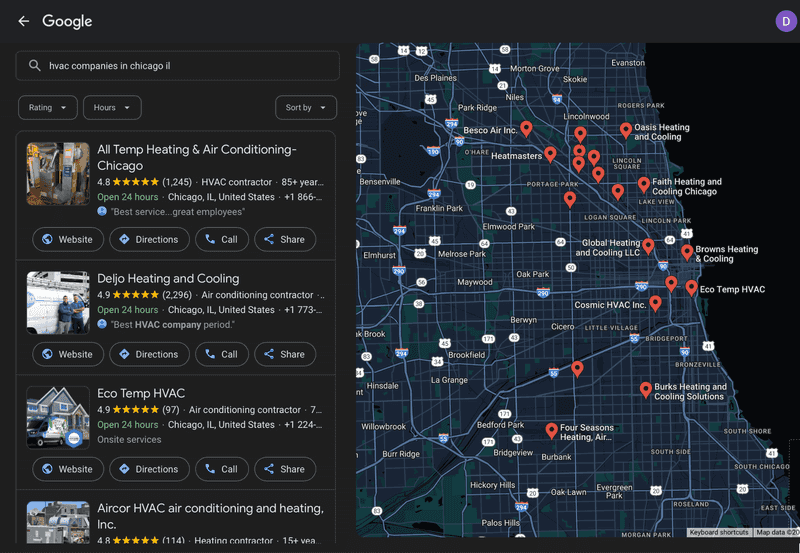Open Website for All Temp Heating
Image resolution: width=800 pixels, height=553 pixels.
coord(68,239)
